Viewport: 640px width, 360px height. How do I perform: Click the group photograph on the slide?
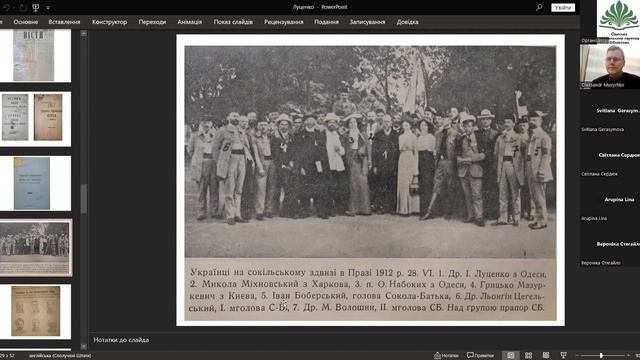(370, 151)
